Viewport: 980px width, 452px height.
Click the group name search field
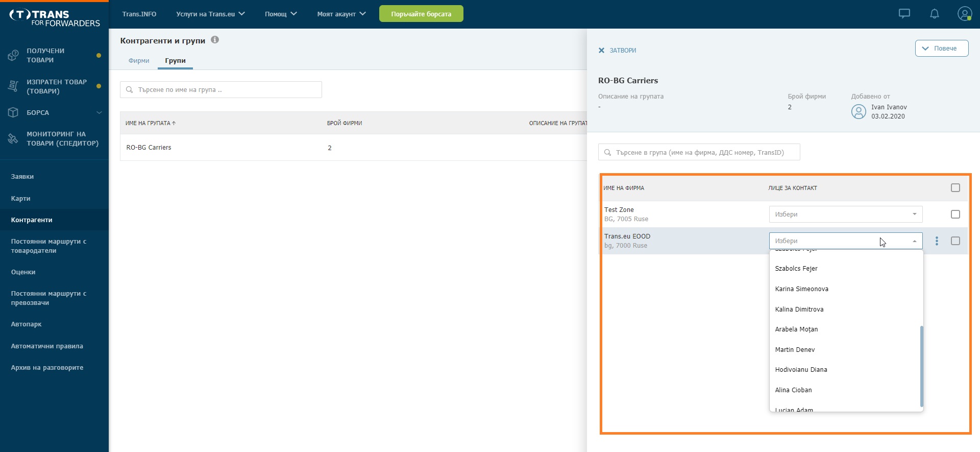[x=221, y=89]
